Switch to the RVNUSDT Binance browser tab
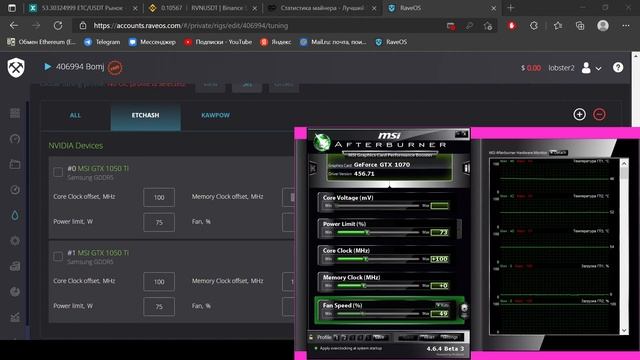The width and height of the screenshot is (640, 360). (x=203, y=8)
